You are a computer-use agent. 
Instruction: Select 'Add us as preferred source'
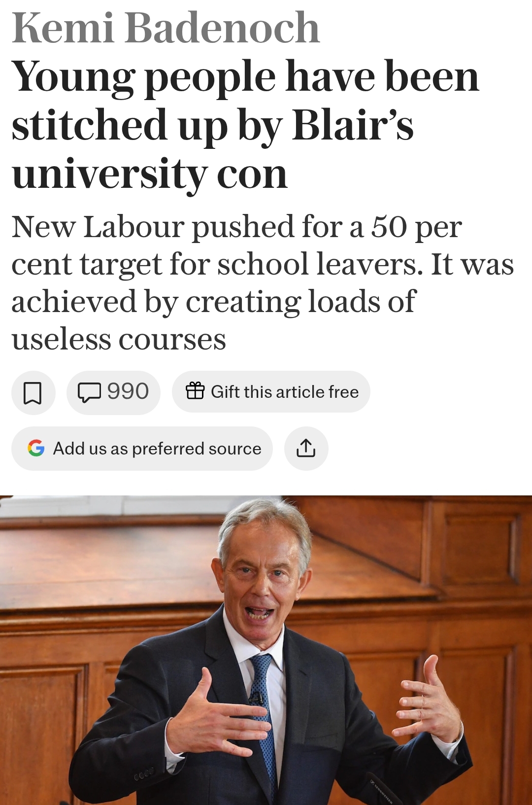click(157, 449)
